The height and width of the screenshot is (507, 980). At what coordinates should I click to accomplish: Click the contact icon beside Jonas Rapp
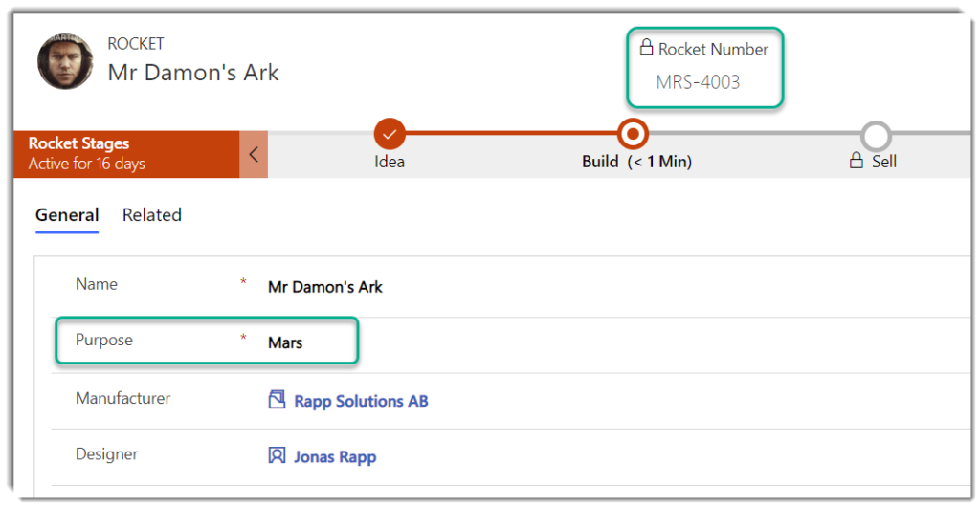[277, 456]
